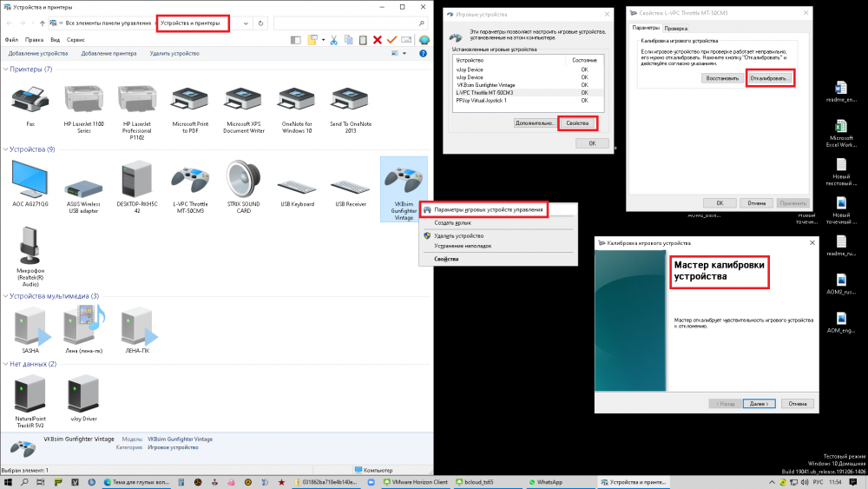
Task: Show hidden system tray icons chevron
Action: click(x=772, y=482)
